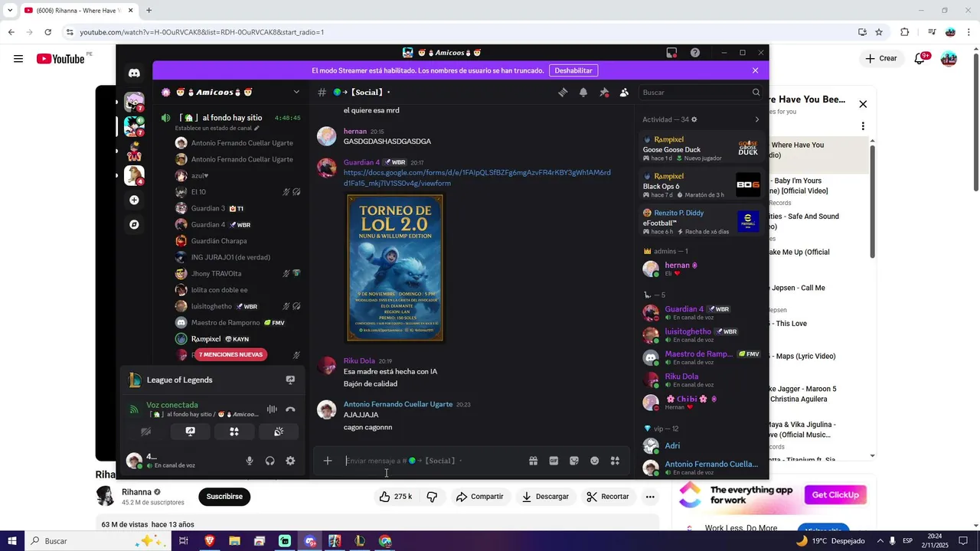Open the apps icon in message bar
This screenshot has height=551, width=980.
pos(615,461)
